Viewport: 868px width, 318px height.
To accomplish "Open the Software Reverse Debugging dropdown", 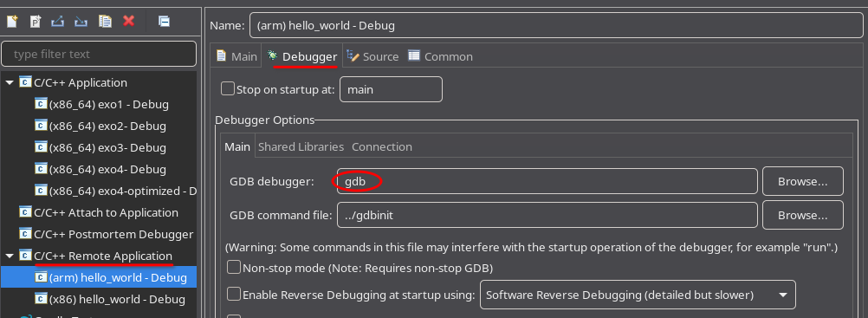I will [638, 295].
